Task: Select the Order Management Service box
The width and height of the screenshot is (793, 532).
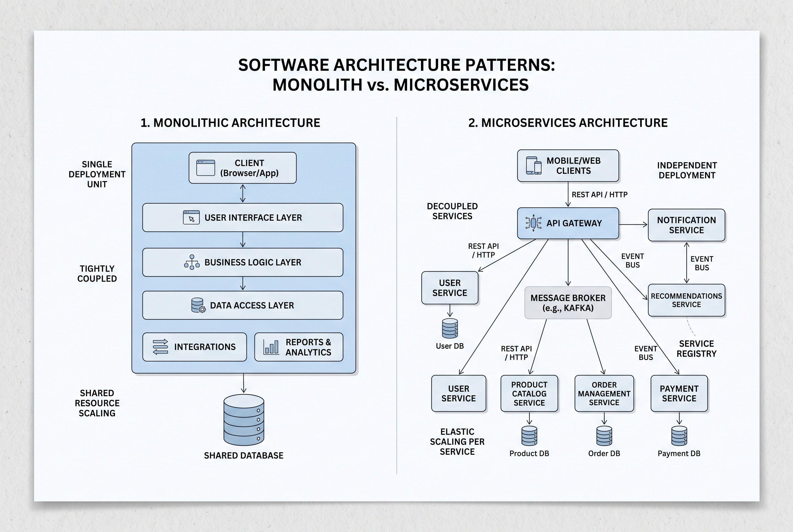Action: pyautogui.click(x=604, y=394)
